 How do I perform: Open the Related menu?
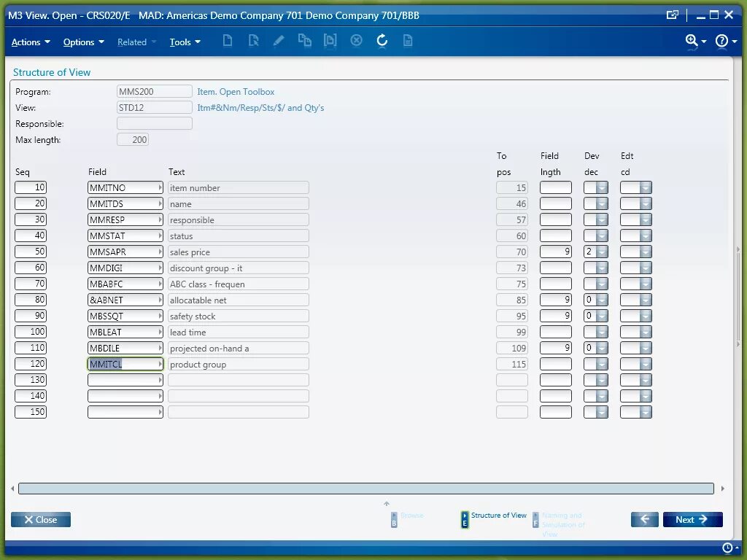[x=136, y=42]
